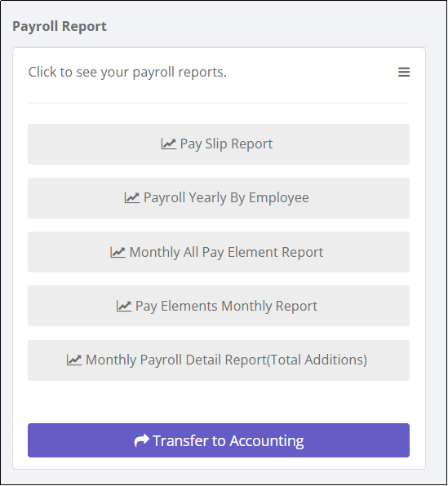Click the word 'Accounting' on the purple button
Viewport: 448px width, 486px height.
coord(267,441)
